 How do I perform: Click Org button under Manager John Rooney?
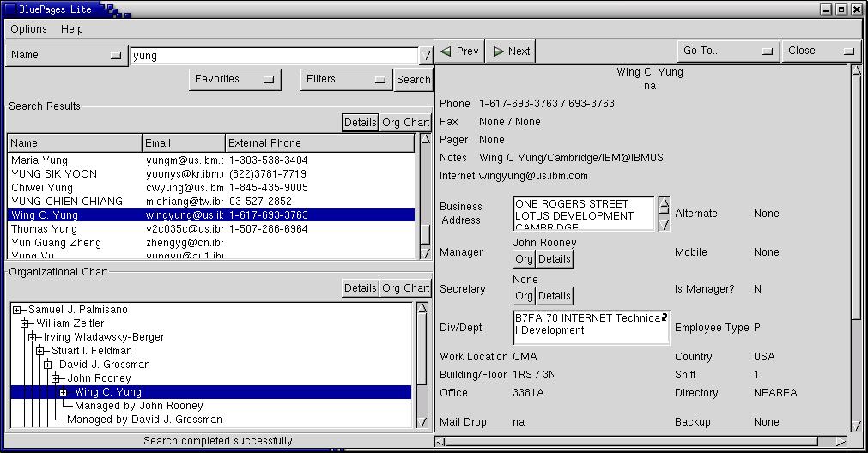click(524, 259)
